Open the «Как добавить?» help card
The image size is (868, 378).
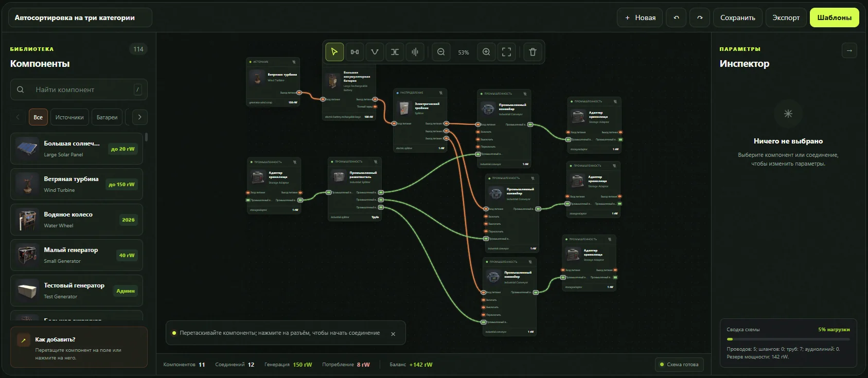pos(79,347)
